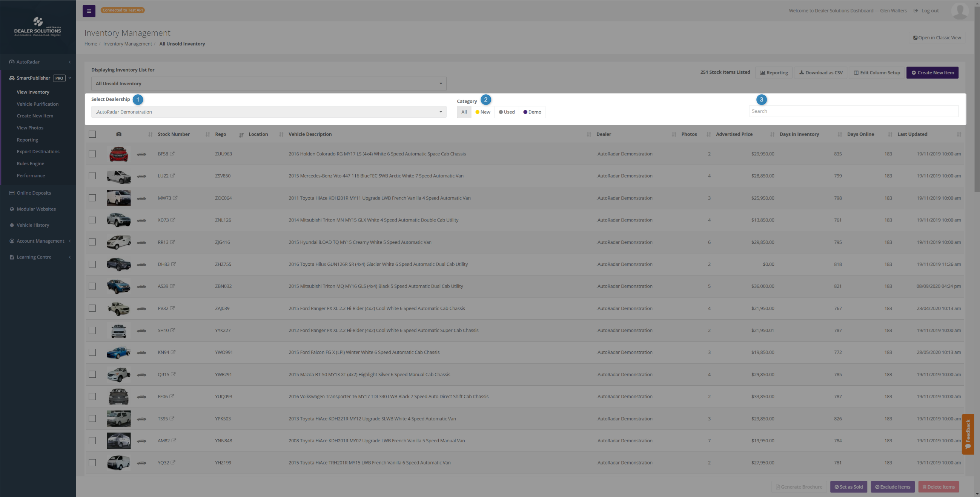Open external link icon next to BF58
The width and height of the screenshot is (980, 497).
tap(172, 154)
